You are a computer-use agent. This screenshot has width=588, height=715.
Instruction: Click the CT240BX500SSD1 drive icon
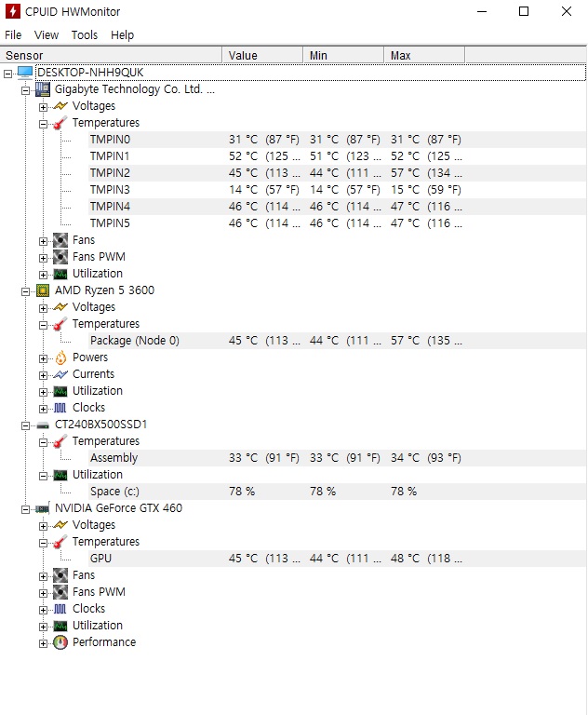tap(43, 425)
